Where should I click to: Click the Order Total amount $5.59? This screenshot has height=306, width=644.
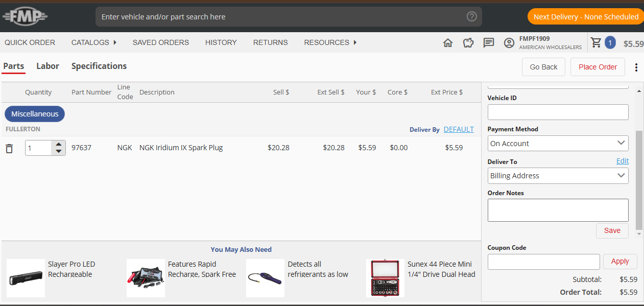click(x=628, y=292)
